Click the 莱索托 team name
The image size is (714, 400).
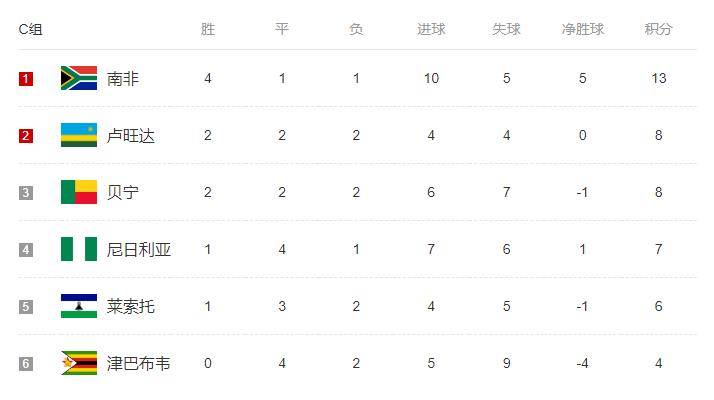[x=131, y=306]
